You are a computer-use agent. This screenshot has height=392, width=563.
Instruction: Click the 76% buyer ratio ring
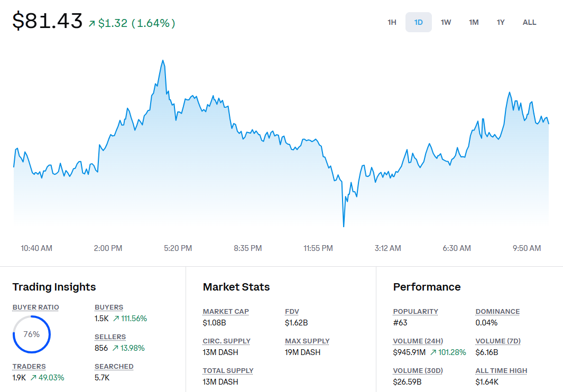[31, 334]
